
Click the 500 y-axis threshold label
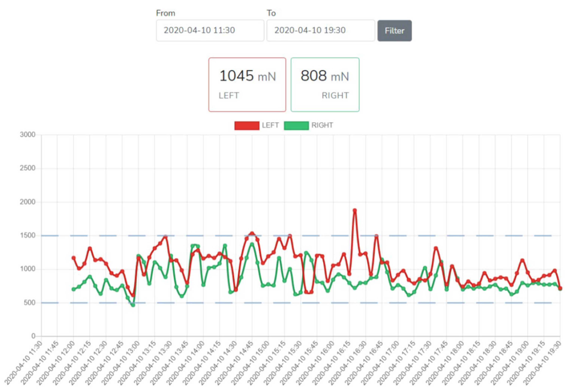click(29, 303)
